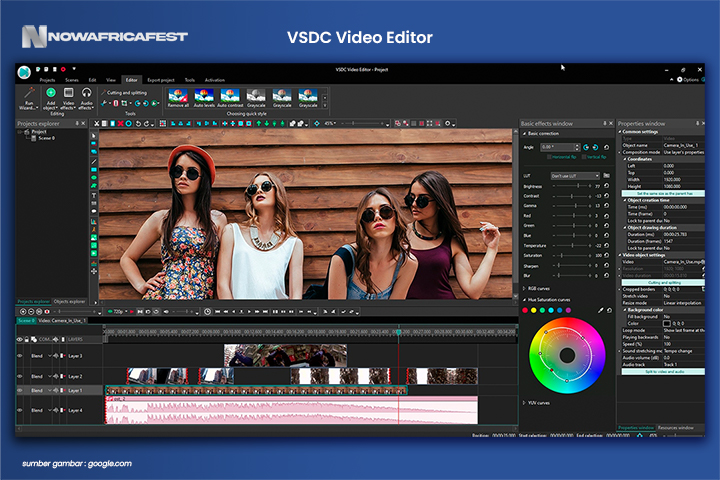
Task: Switch to Projects explorer tab
Action: [34, 302]
